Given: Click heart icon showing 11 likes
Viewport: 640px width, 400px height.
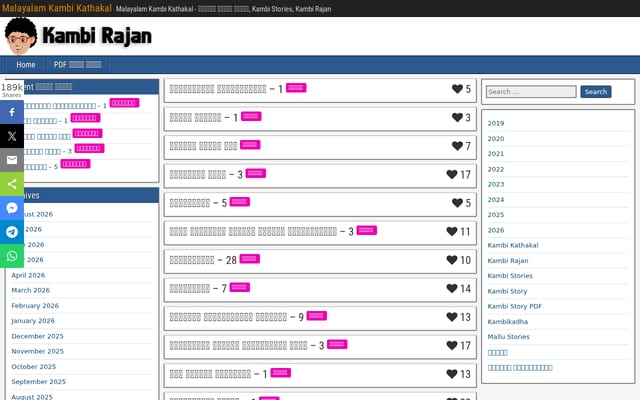Looking at the screenshot, I should pyautogui.click(x=452, y=231).
